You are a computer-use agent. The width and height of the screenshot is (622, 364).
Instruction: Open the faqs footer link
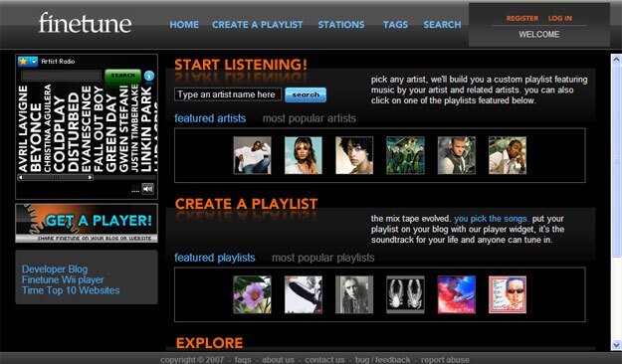pos(243,360)
